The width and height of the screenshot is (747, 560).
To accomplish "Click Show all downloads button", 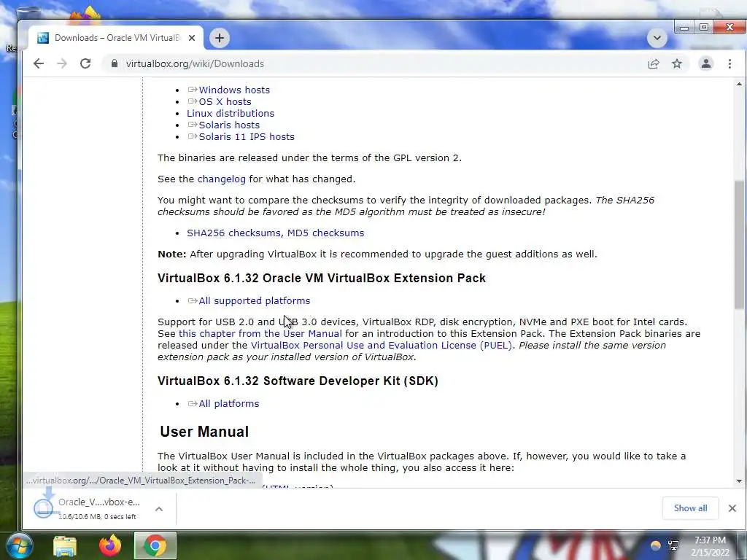I will [690, 508].
